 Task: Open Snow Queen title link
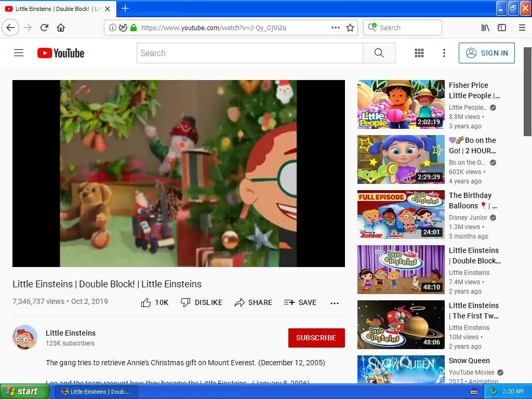tap(469, 361)
